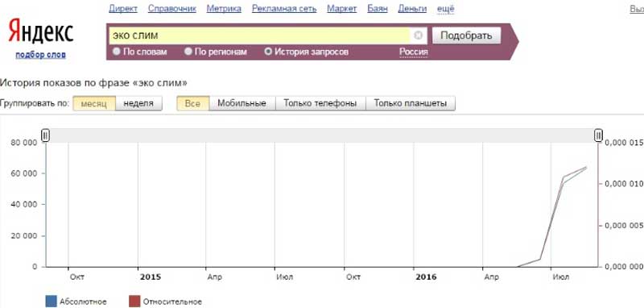
Task: Click the gray range selector bar above chart
Action: tap(322, 135)
